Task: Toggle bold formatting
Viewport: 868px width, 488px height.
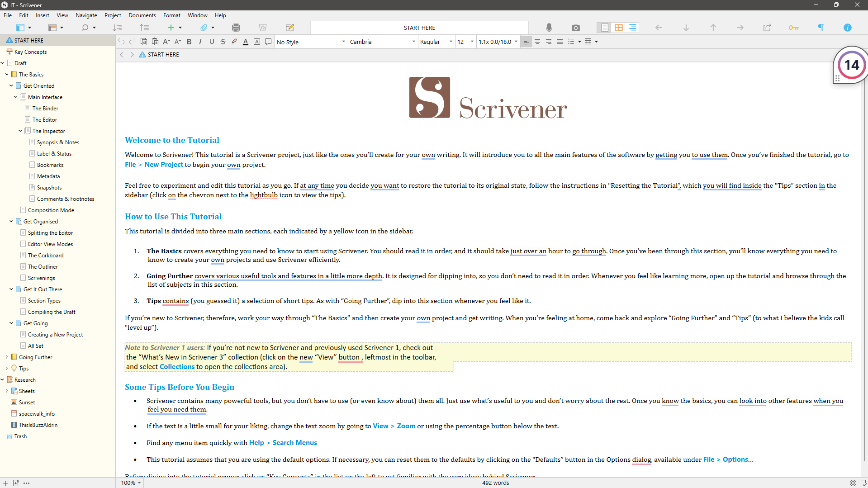Action: click(x=189, y=42)
